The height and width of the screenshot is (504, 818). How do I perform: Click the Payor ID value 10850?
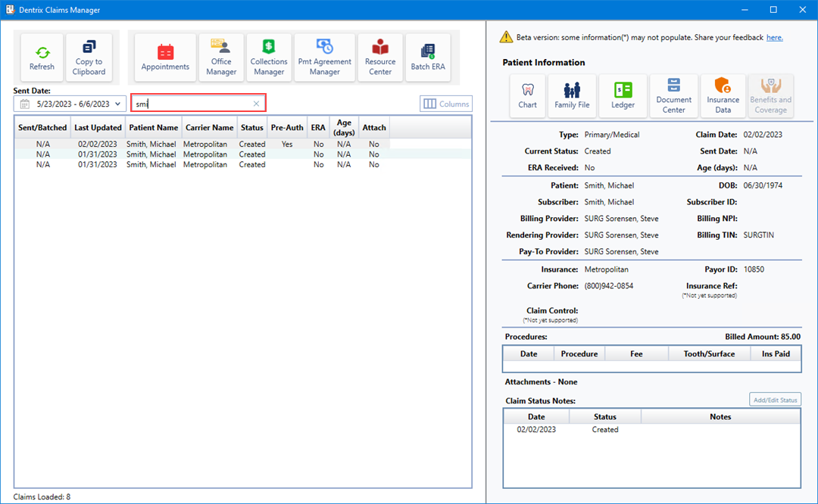[754, 269]
